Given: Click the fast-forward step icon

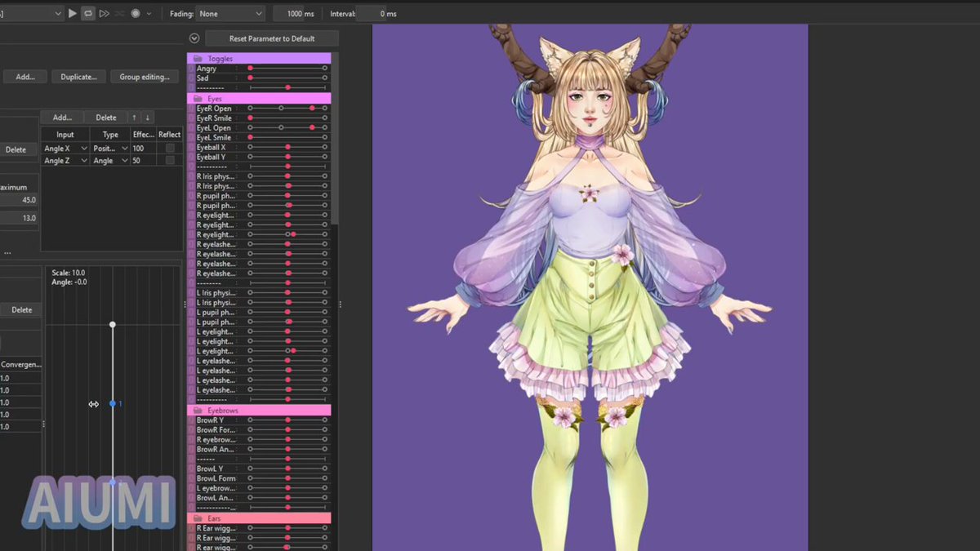Looking at the screenshot, I should 104,13.
